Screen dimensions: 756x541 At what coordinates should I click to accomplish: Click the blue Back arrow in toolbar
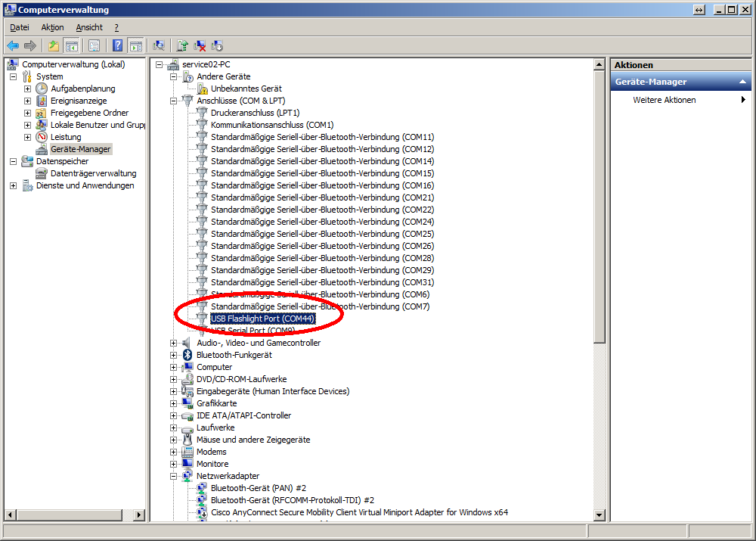pos(13,45)
